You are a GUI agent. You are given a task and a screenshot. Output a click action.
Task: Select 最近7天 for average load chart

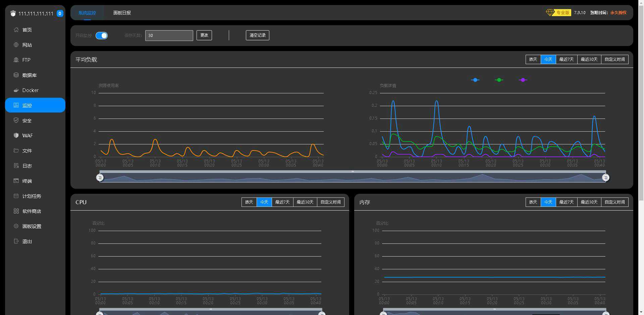point(567,59)
